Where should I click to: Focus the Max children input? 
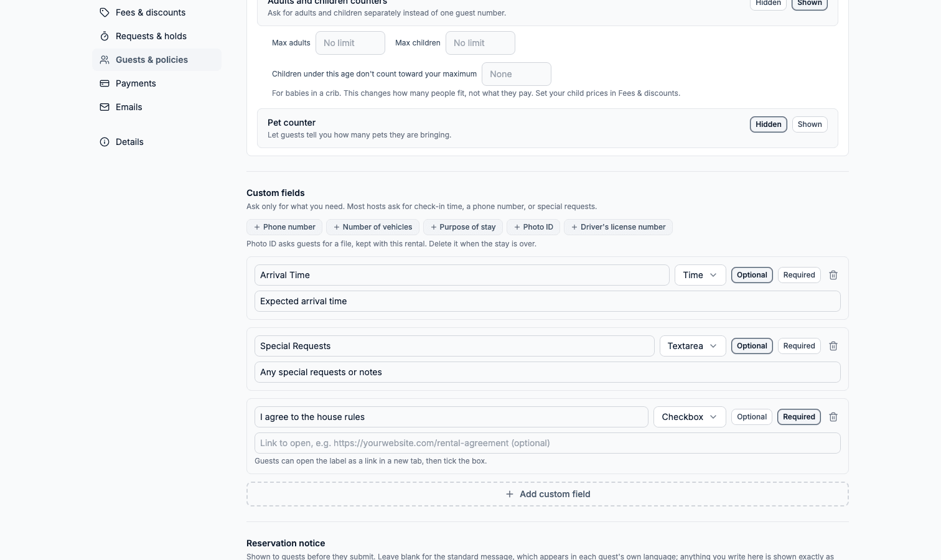point(480,43)
